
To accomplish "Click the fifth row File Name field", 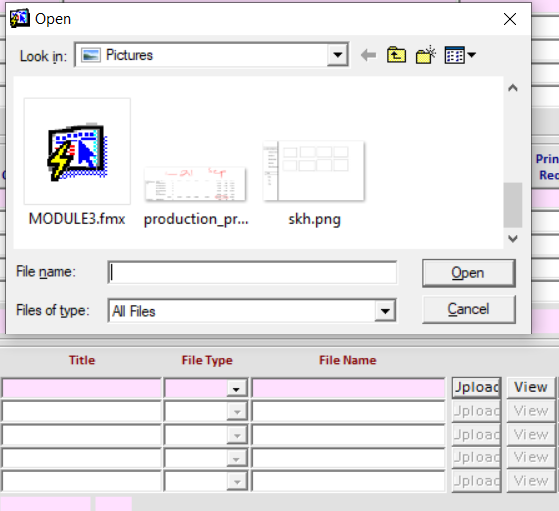I will [x=348, y=481].
